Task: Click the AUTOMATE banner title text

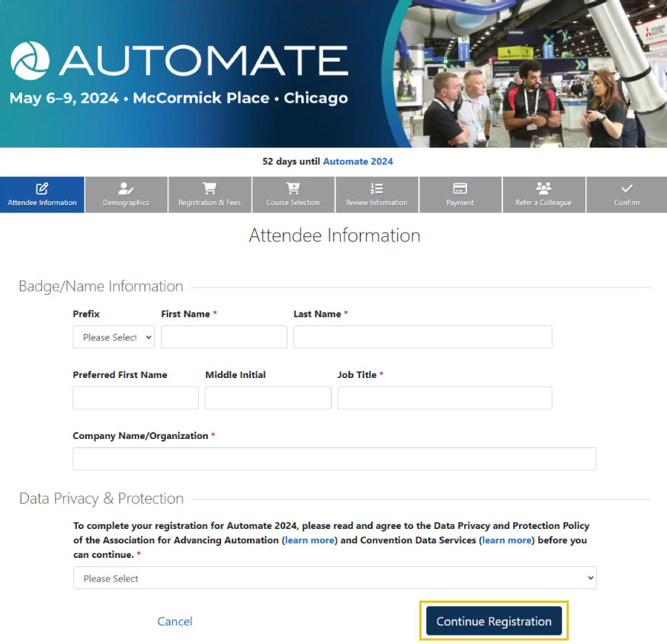Action: tap(204, 60)
